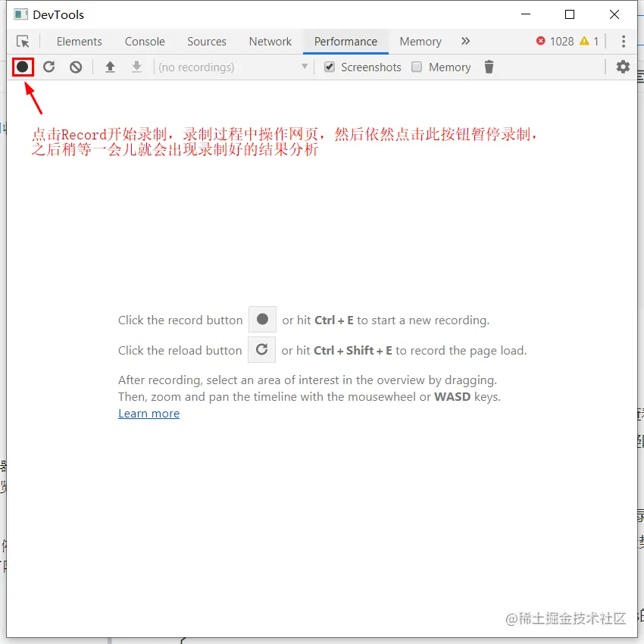Open capture settings gear icon

pyautogui.click(x=623, y=67)
